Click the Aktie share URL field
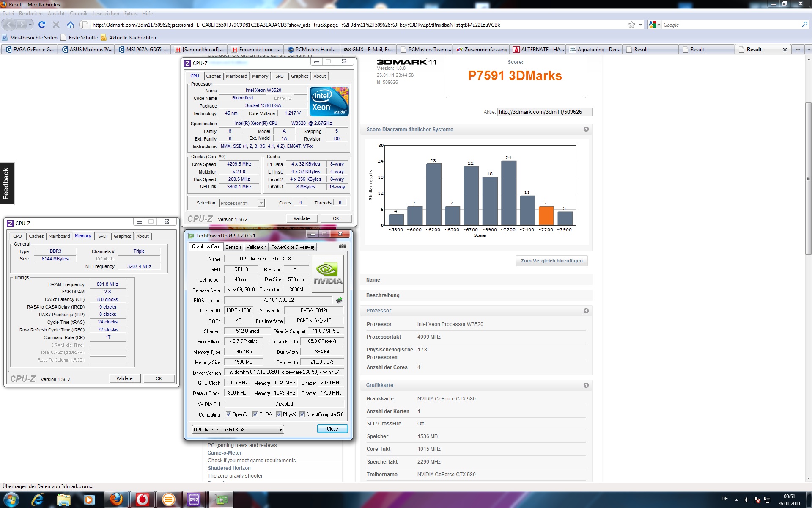This screenshot has width=812, height=508. pyautogui.click(x=545, y=112)
